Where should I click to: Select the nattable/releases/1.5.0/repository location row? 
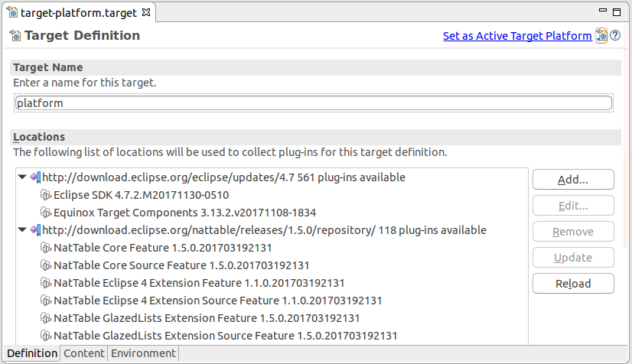pyautogui.click(x=264, y=230)
